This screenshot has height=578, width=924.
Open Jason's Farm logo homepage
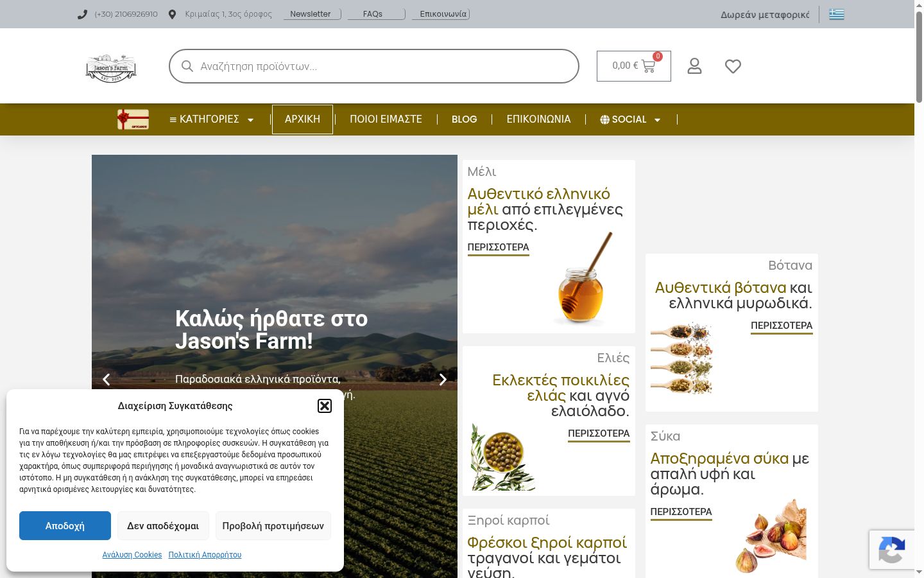point(111,67)
